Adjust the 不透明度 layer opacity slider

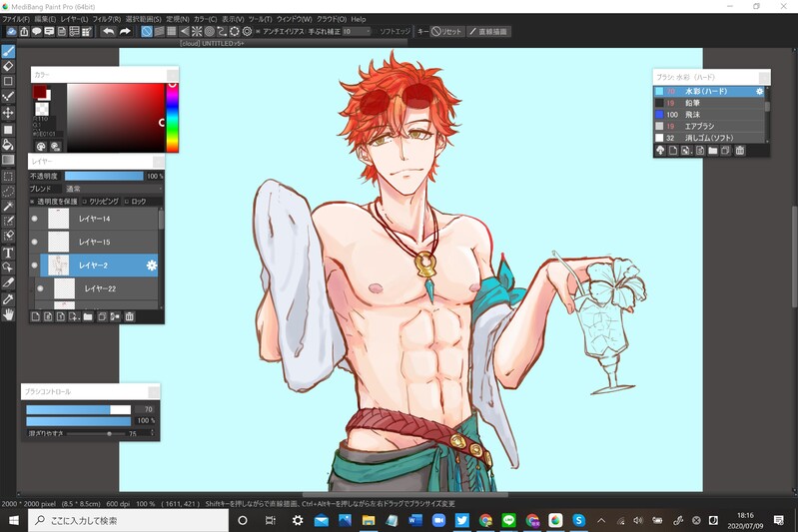click(x=104, y=176)
